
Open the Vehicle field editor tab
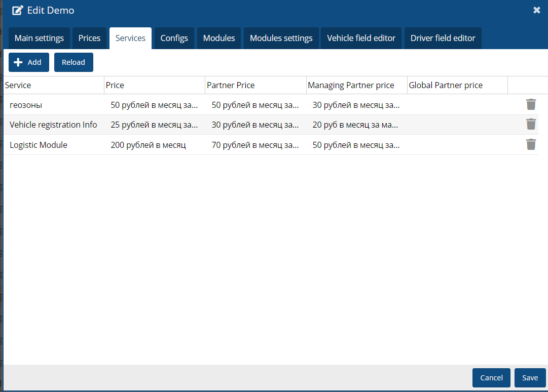tap(361, 38)
